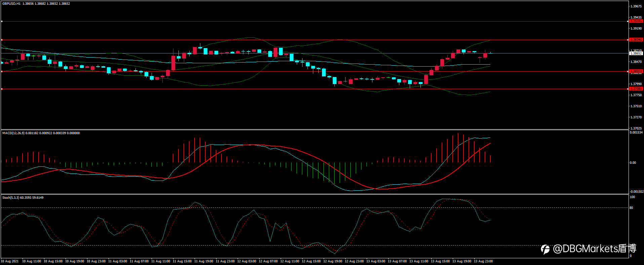Screen dimensions: 644x265
Task: Select the red 1.38263 horizontal line label
Action: pyautogui.click(x=636, y=71)
